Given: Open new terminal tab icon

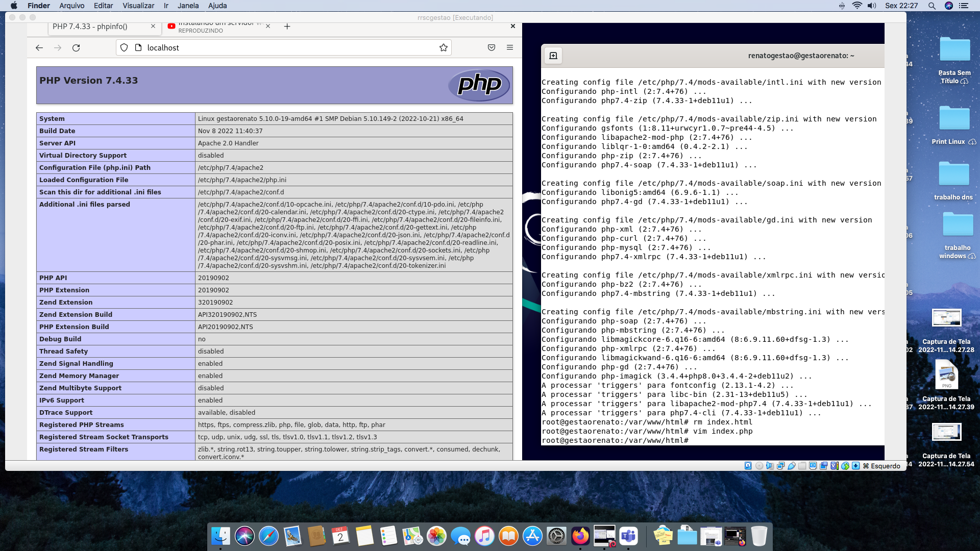Looking at the screenshot, I should [x=553, y=56].
